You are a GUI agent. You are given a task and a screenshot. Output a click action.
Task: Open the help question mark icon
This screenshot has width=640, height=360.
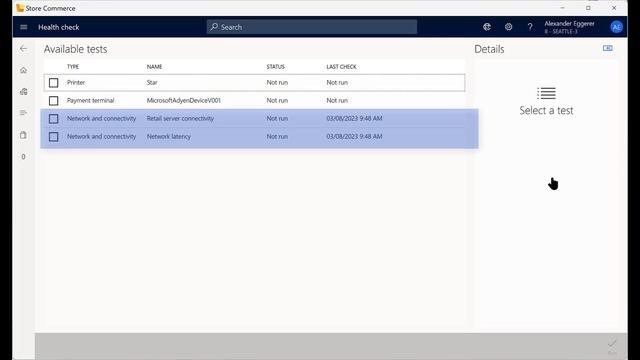tap(530, 27)
